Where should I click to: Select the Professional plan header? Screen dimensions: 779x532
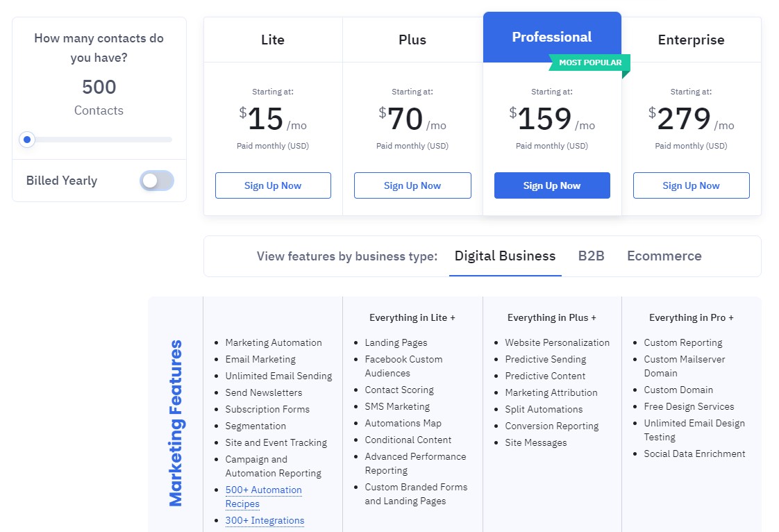coord(552,37)
